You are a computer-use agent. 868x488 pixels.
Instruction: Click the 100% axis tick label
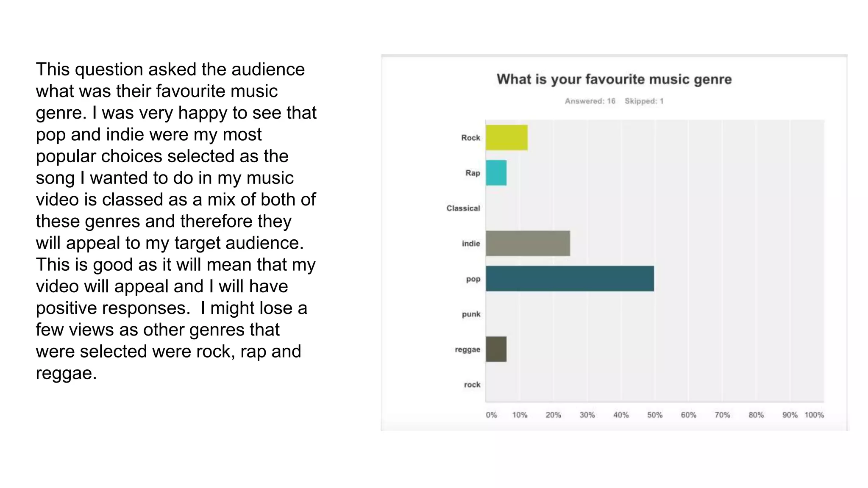point(814,415)
